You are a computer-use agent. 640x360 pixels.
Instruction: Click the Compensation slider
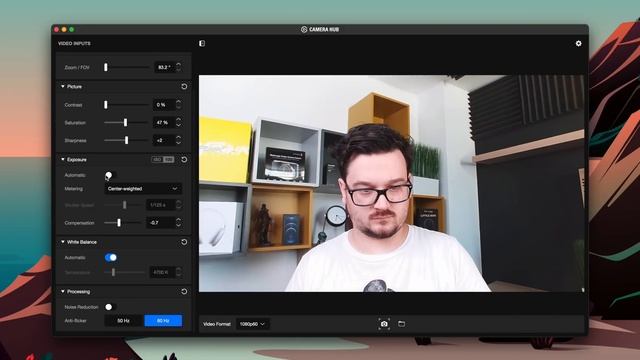point(122,223)
